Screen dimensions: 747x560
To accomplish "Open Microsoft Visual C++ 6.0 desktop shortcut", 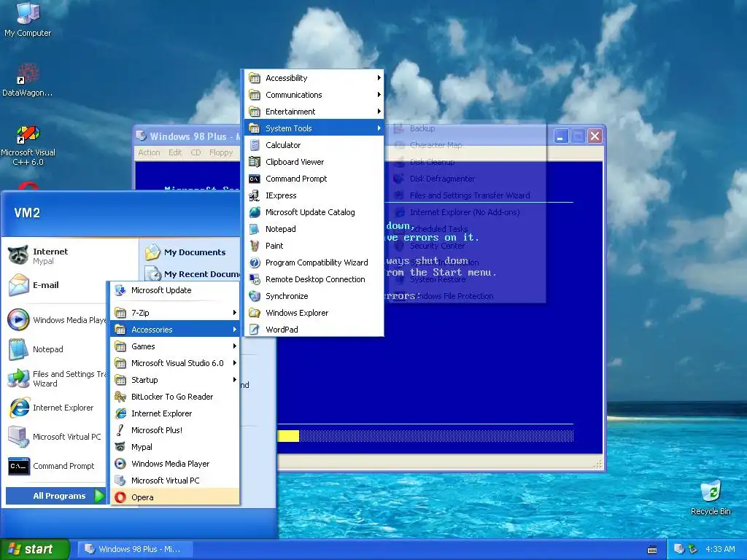I will click(x=28, y=146).
